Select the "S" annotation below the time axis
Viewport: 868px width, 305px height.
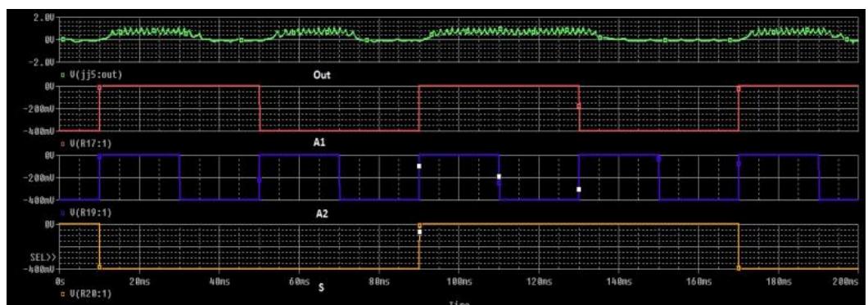(x=322, y=287)
